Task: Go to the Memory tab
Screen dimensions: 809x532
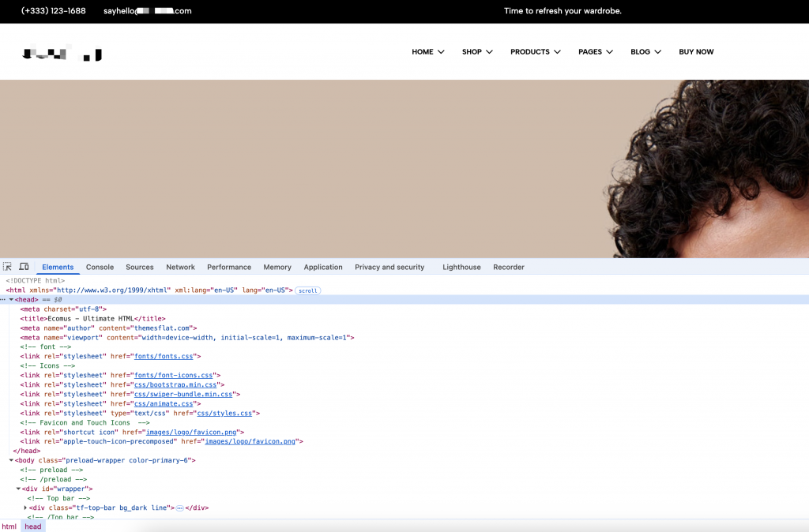Action: click(277, 267)
